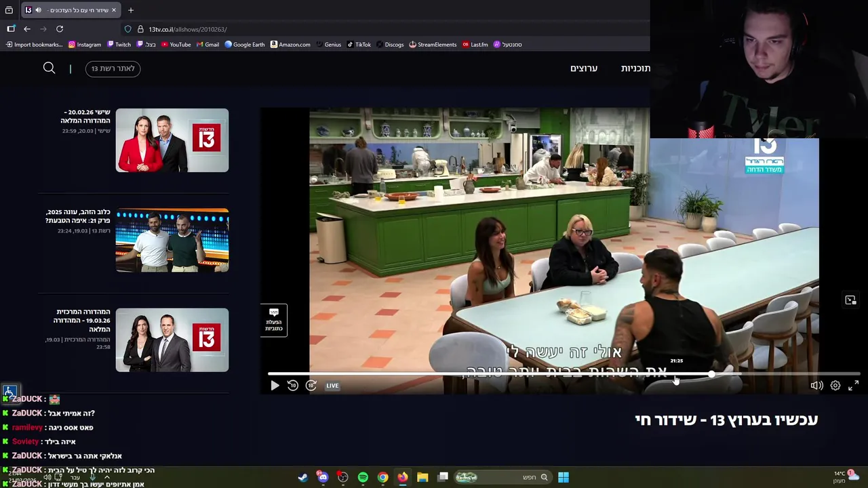
Task: Click the address bar URL
Action: click(x=187, y=29)
